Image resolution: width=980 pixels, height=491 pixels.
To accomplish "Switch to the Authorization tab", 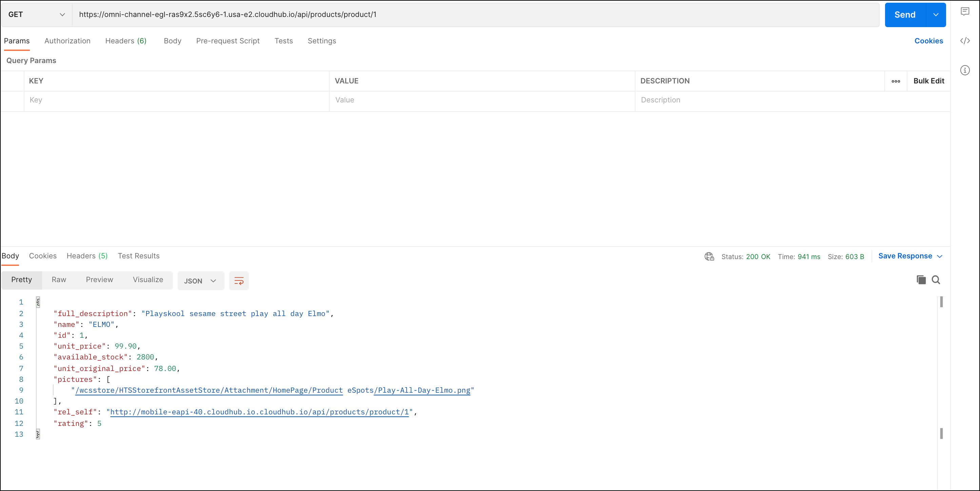I will pos(67,41).
